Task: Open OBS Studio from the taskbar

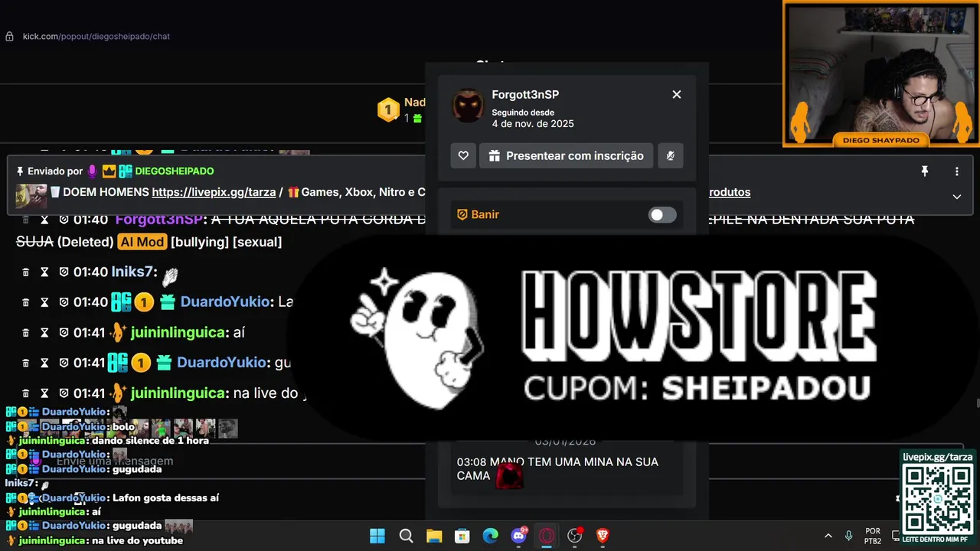Action: coord(575,536)
